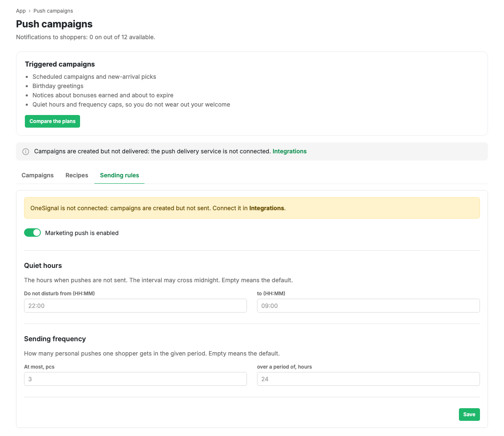Image resolution: width=504 pixels, height=436 pixels.
Task: Click 'Scheduled campaigns and new-arrival picks' text
Action: (x=94, y=77)
